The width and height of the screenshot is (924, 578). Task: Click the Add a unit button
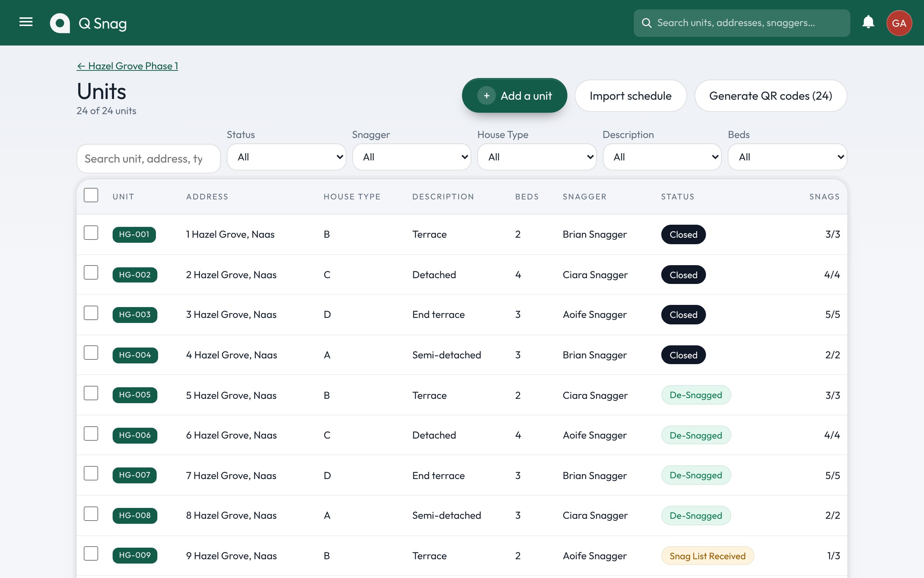coord(514,96)
